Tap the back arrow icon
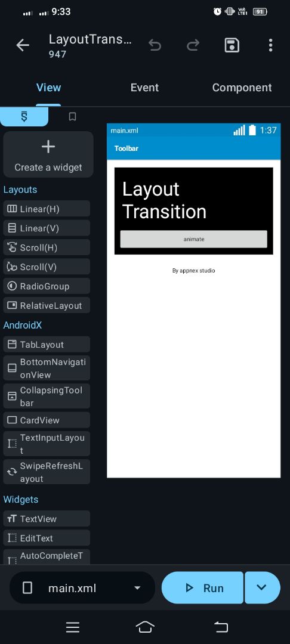Image resolution: width=290 pixels, height=644 pixels. [x=23, y=45]
